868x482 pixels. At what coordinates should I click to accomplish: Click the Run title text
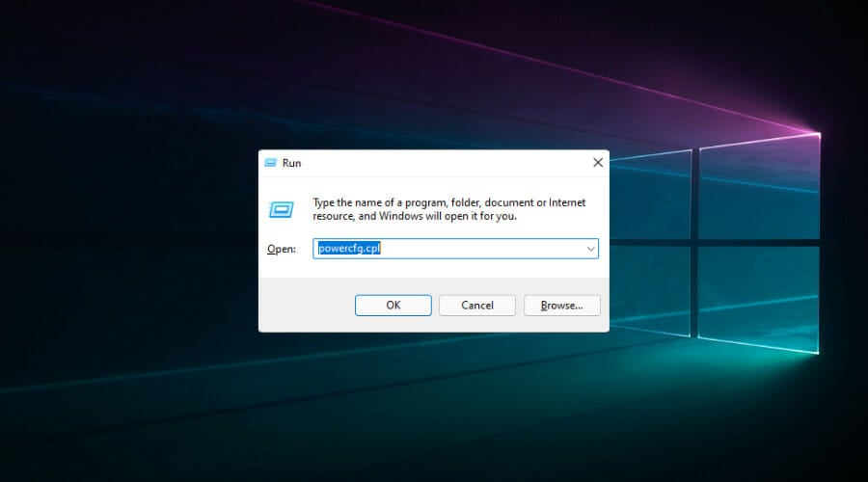pyautogui.click(x=291, y=163)
